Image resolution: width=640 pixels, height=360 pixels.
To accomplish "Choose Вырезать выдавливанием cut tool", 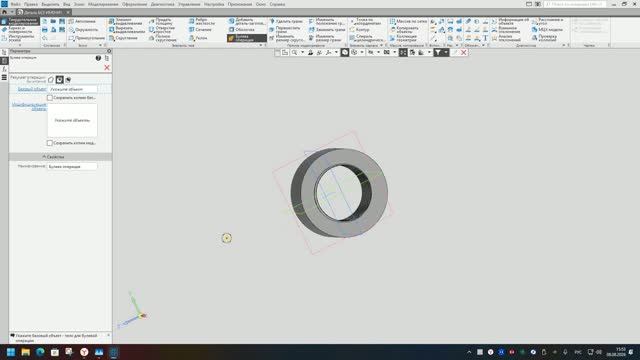I will [126, 29].
